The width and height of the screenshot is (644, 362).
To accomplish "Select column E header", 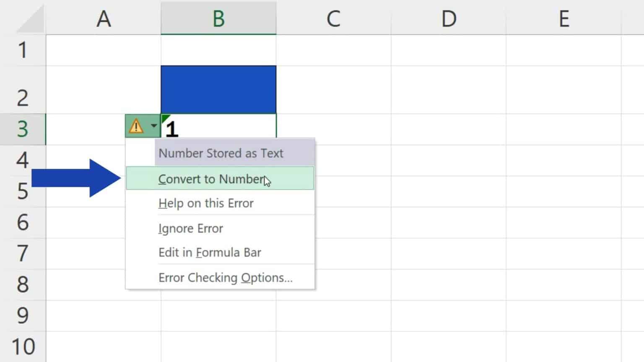I will coord(564,18).
